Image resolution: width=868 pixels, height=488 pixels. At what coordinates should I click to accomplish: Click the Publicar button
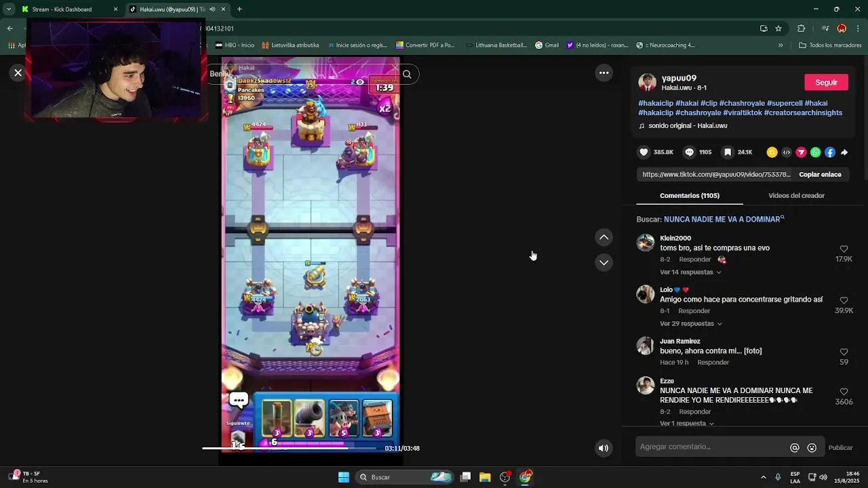[x=840, y=447]
